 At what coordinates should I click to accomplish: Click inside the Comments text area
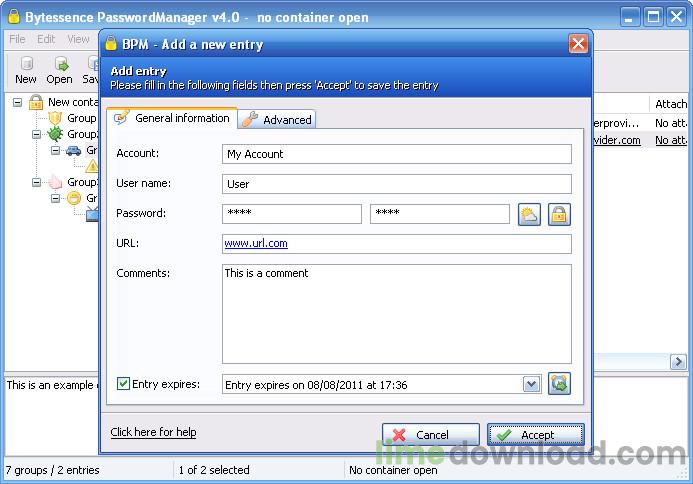396,314
